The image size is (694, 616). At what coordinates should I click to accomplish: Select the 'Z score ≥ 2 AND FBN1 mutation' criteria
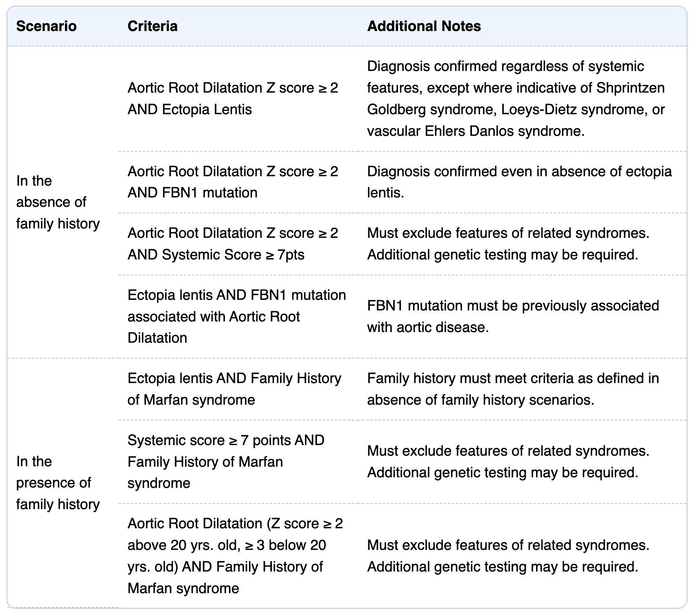point(233,182)
